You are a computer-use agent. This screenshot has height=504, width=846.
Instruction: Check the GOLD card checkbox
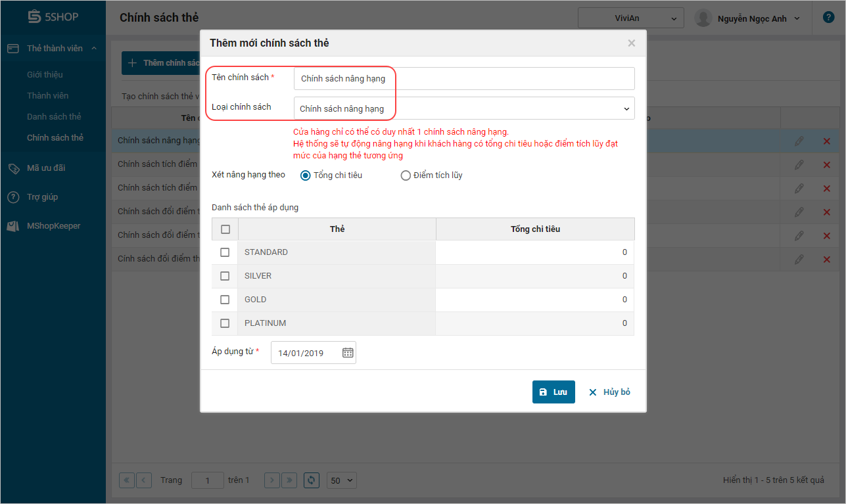[225, 300]
